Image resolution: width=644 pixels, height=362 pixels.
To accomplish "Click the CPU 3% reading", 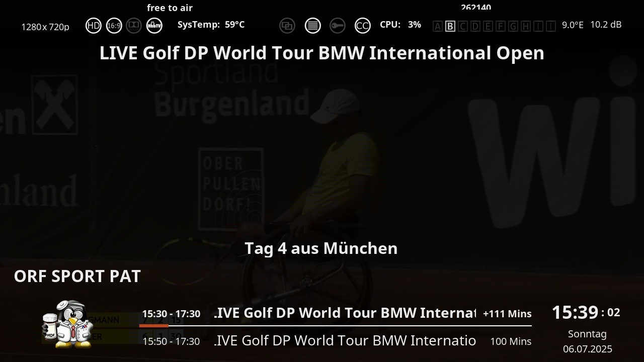I will [400, 24].
